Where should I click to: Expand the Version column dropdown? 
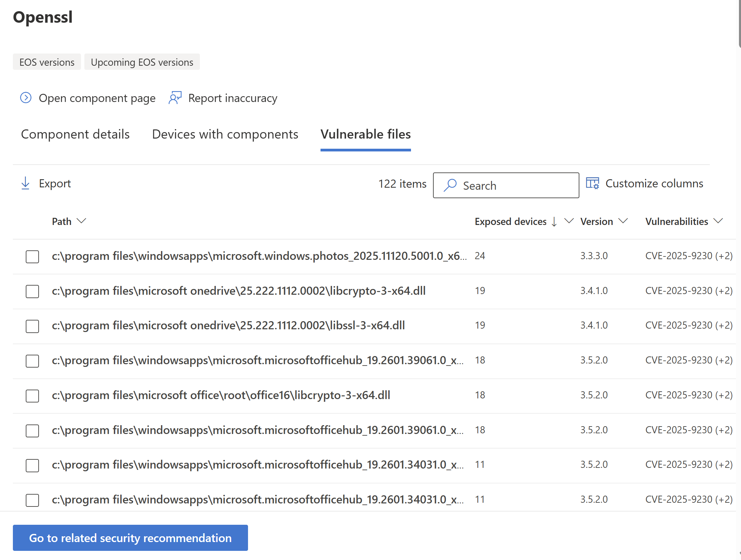(623, 221)
